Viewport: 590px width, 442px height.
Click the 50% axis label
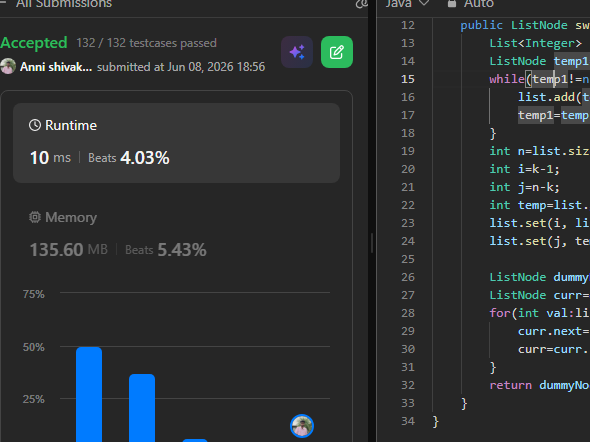point(33,347)
